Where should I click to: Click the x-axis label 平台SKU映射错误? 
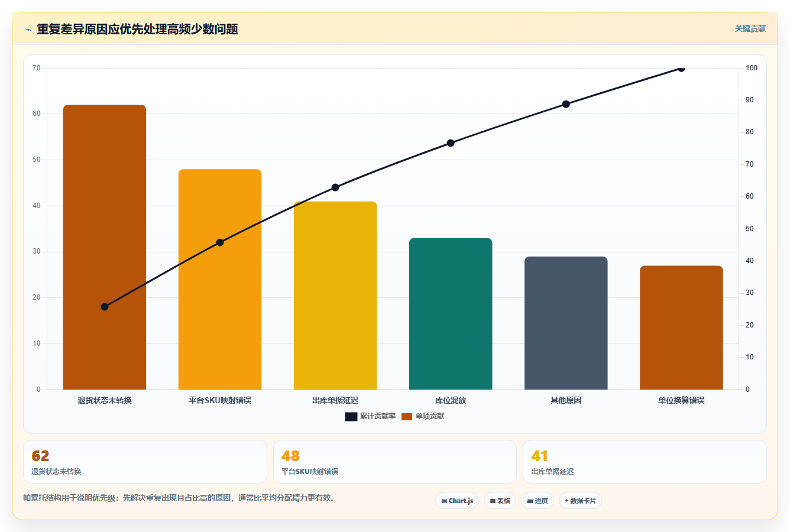point(220,400)
